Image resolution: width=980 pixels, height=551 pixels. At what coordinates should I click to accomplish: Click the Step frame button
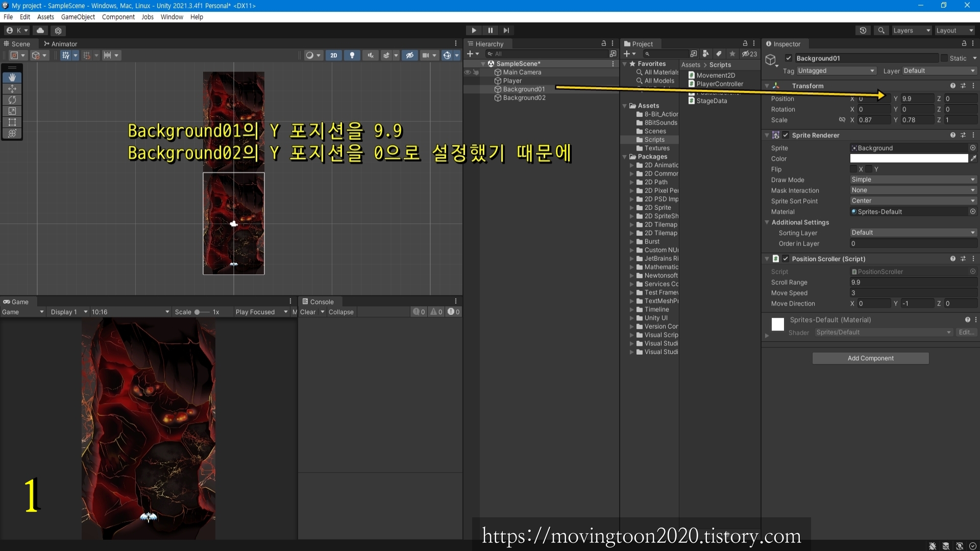tap(506, 31)
